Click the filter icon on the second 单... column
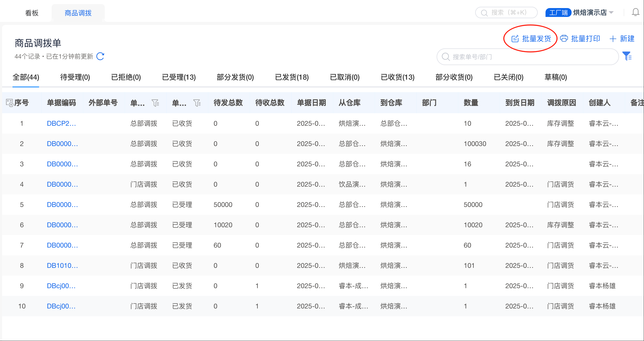Image resolution: width=644 pixels, height=341 pixels. [x=197, y=103]
